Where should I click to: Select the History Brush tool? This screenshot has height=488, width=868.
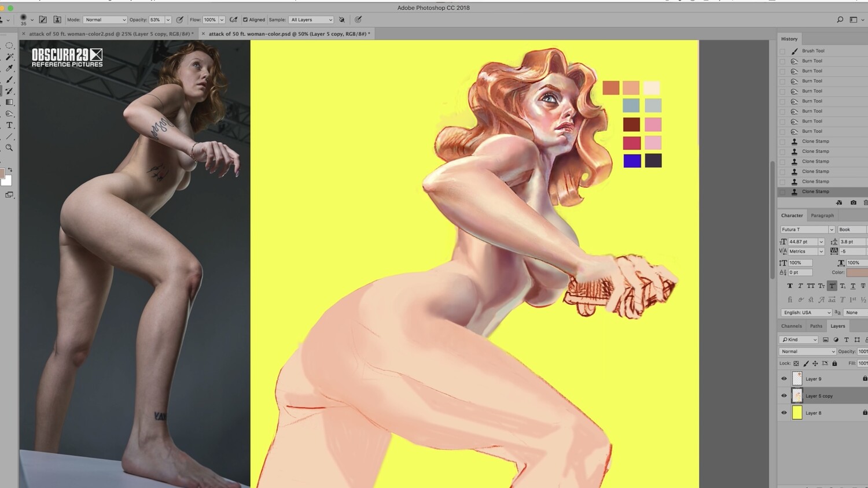9,91
